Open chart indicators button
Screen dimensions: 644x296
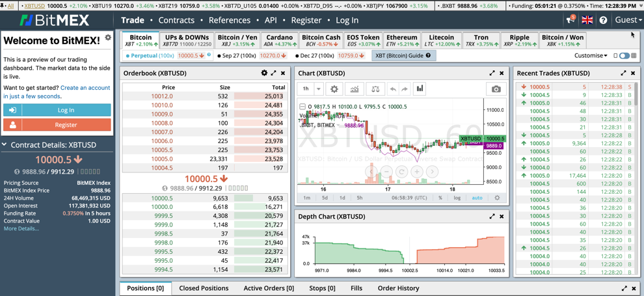click(355, 89)
